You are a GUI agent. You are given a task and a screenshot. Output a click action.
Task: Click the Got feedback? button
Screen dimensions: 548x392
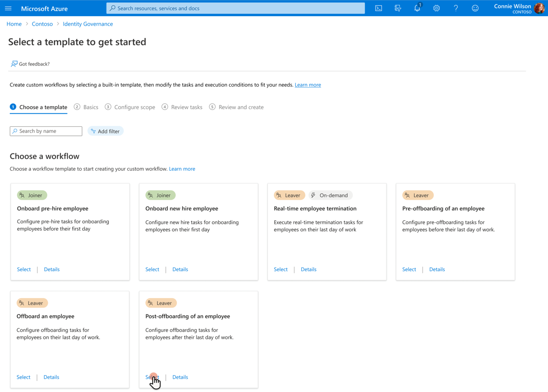click(30, 64)
